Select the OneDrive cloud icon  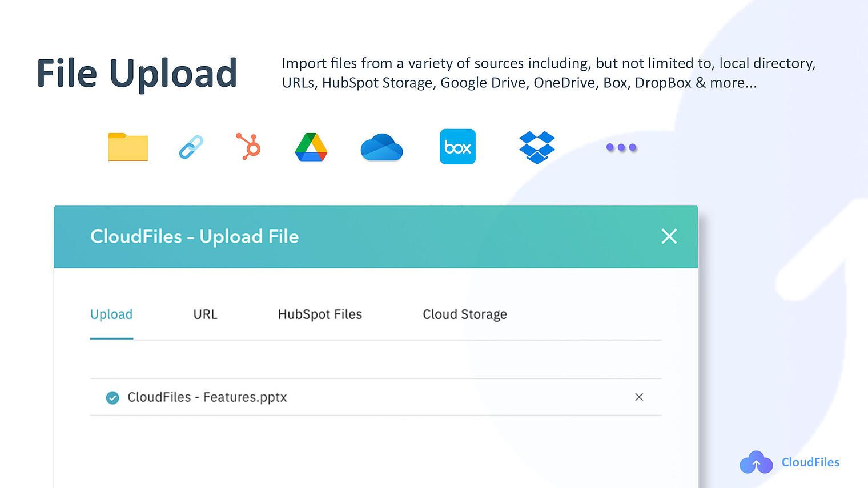(381, 147)
